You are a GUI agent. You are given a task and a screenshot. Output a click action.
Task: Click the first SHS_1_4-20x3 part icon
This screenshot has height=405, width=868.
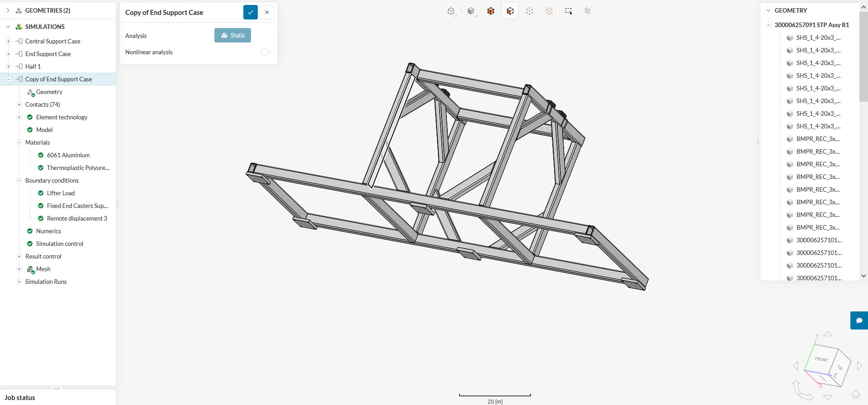(790, 38)
